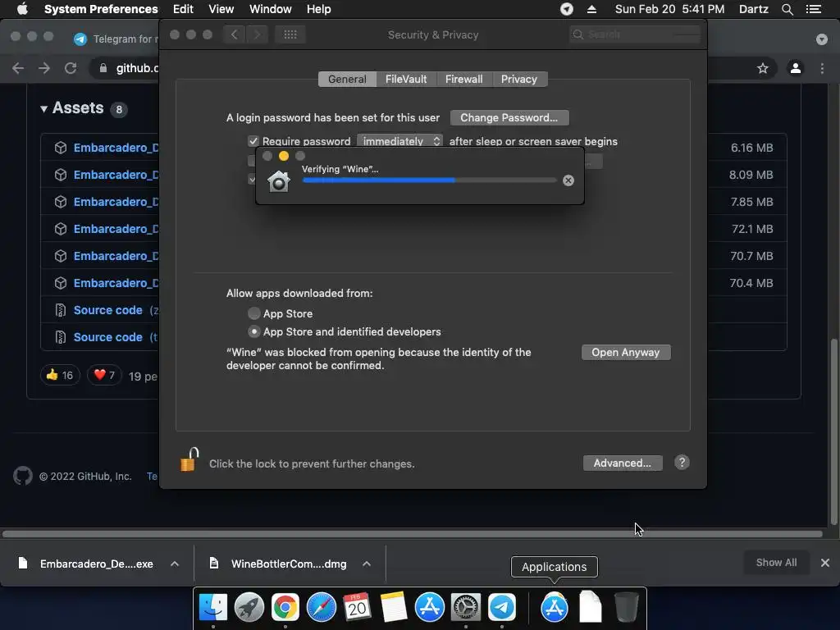Open the Trash in Dock
The image size is (840, 630).
click(626, 607)
